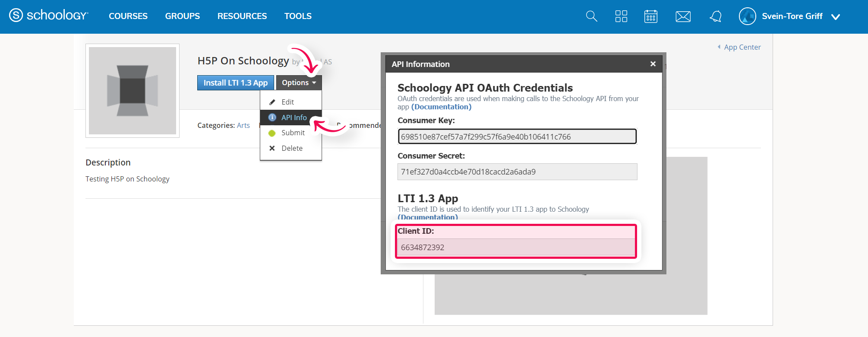Image resolution: width=868 pixels, height=337 pixels.
Task: Click the H5P On Schoology title
Action: tap(243, 61)
